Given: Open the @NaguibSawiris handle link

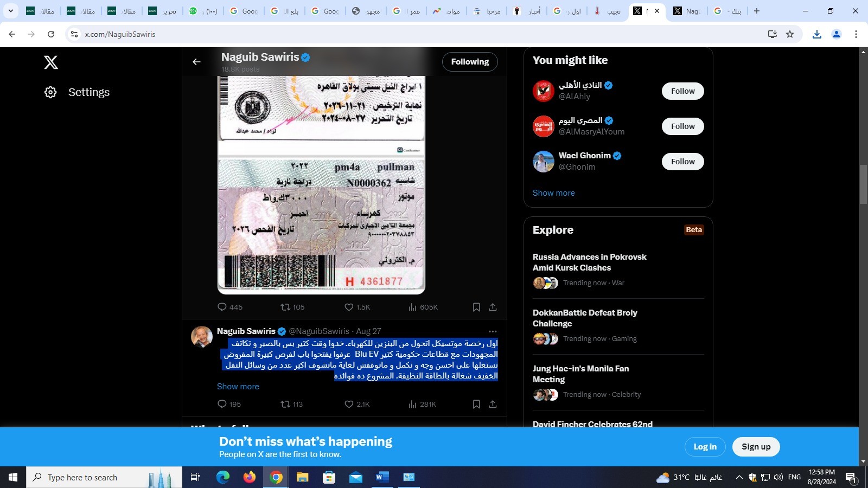Looking at the screenshot, I should point(319,331).
